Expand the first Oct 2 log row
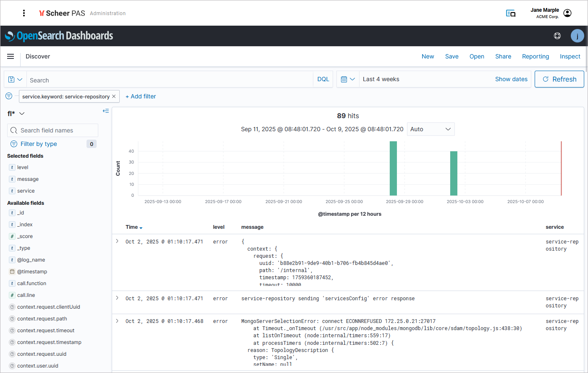The width and height of the screenshot is (588, 373). tap(117, 241)
